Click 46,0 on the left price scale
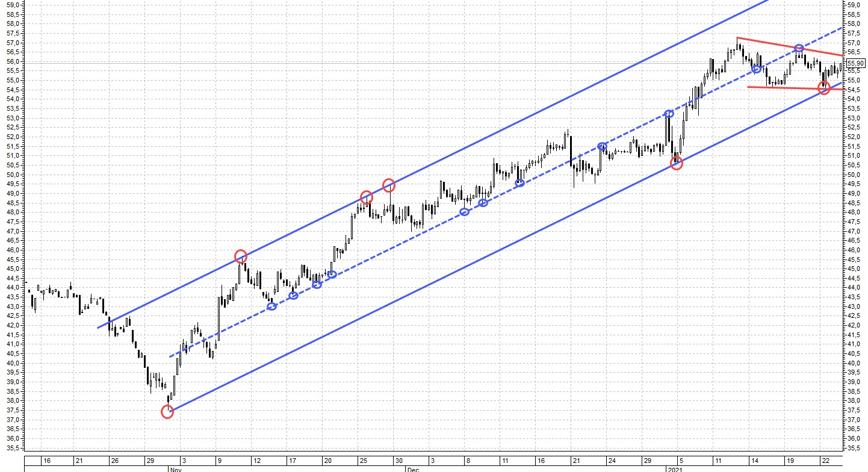This screenshot has width=868, height=472. [x=12, y=250]
